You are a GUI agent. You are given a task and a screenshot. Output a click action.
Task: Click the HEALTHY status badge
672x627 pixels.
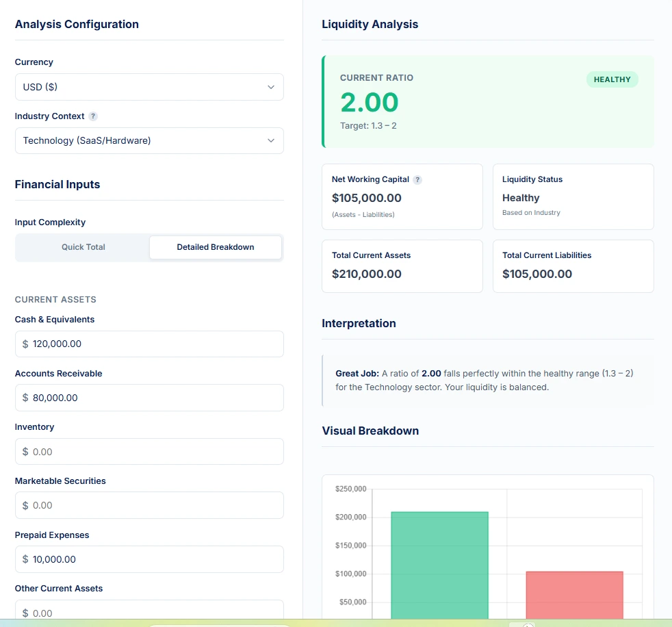click(x=612, y=79)
